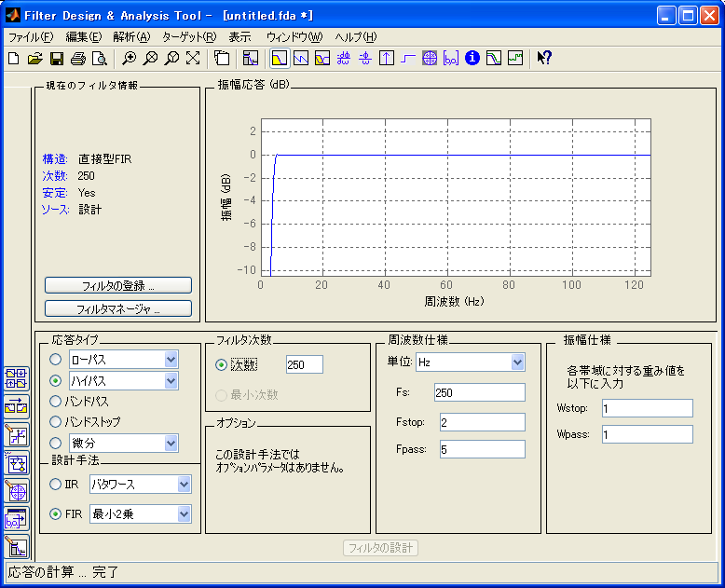
Task: Open Pole/Zero Editor sidebar icon
Action: pos(16,491)
